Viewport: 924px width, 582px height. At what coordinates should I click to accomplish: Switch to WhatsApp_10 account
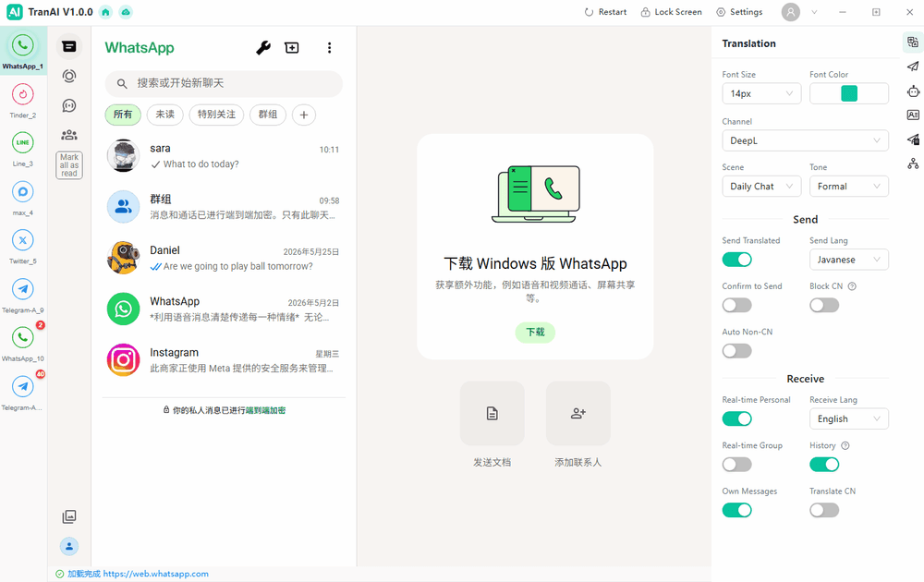click(x=23, y=344)
